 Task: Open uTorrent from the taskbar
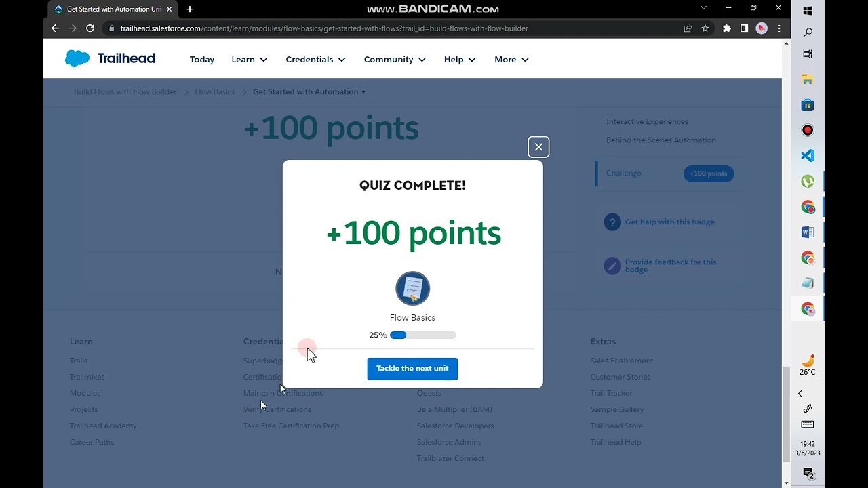(808, 181)
